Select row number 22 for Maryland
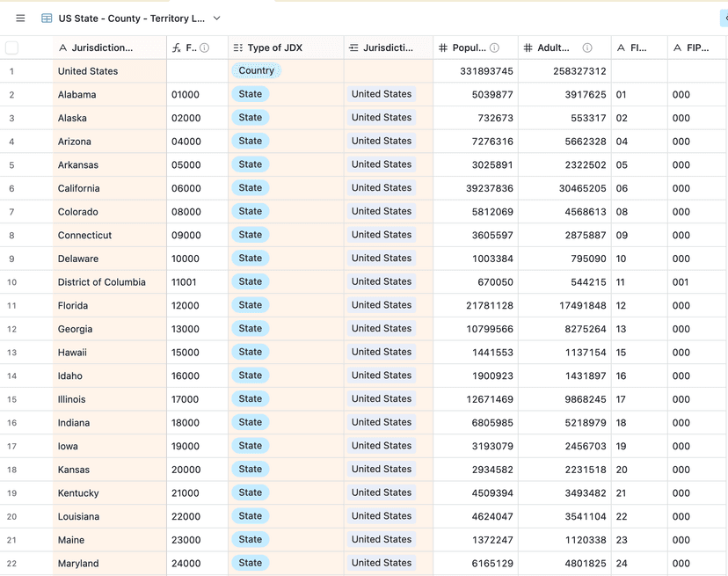 pyautogui.click(x=11, y=564)
